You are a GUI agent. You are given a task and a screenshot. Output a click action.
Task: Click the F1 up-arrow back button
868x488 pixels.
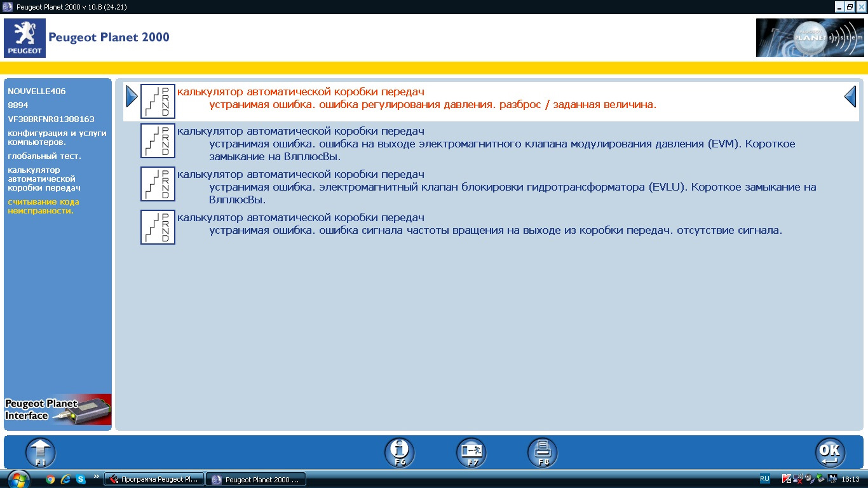click(x=41, y=454)
